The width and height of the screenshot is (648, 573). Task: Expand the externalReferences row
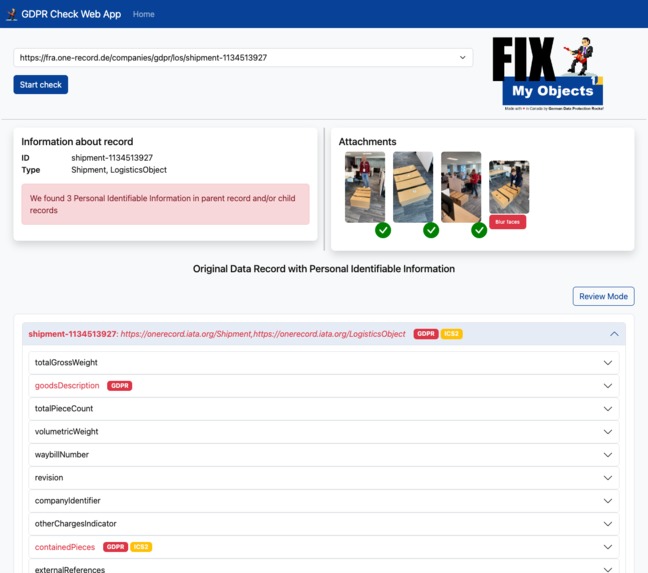tap(324, 566)
